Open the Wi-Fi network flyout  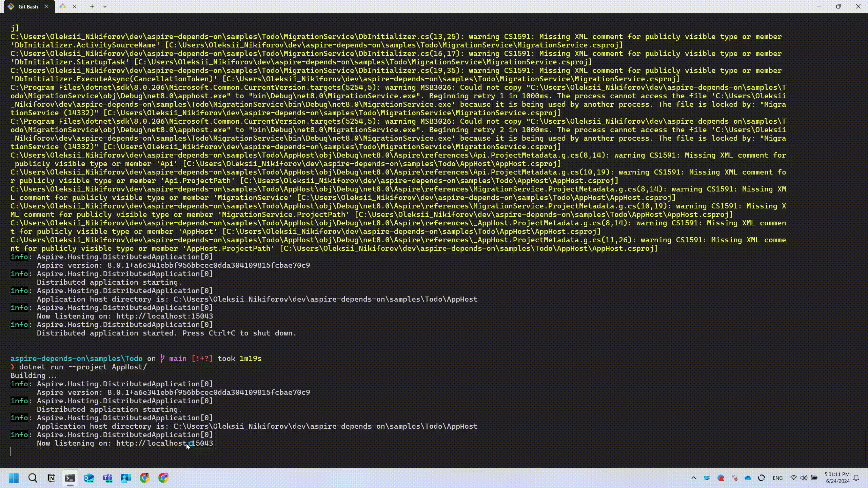click(793, 478)
